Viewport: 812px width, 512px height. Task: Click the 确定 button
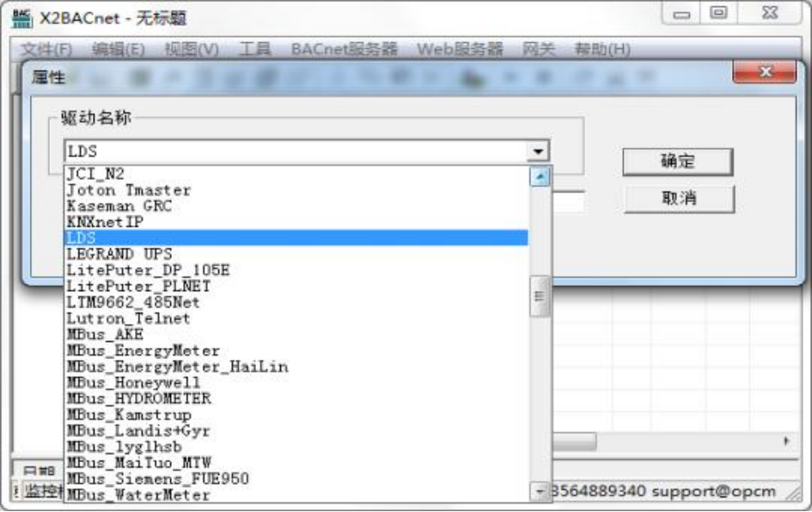pos(677,162)
